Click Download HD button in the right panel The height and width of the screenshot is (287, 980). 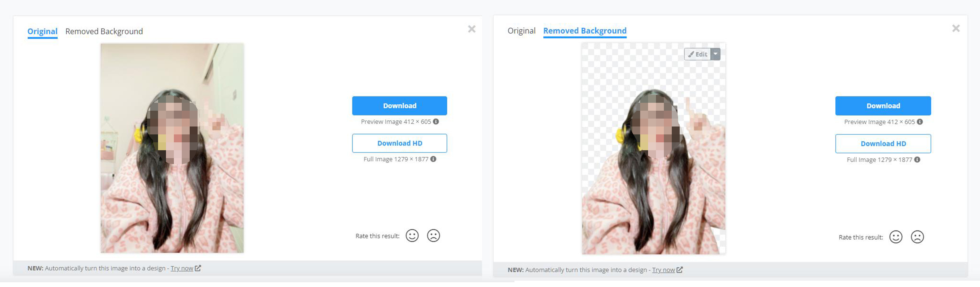pos(883,143)
